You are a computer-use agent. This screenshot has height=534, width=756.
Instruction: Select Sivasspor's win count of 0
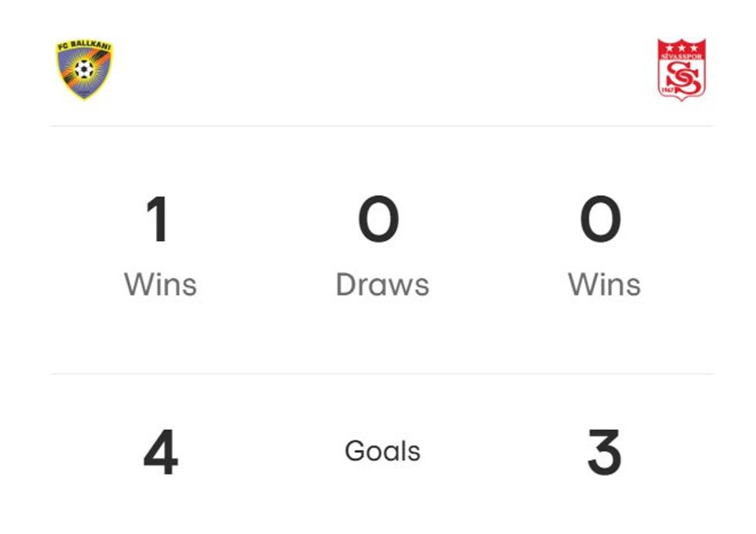601,220
